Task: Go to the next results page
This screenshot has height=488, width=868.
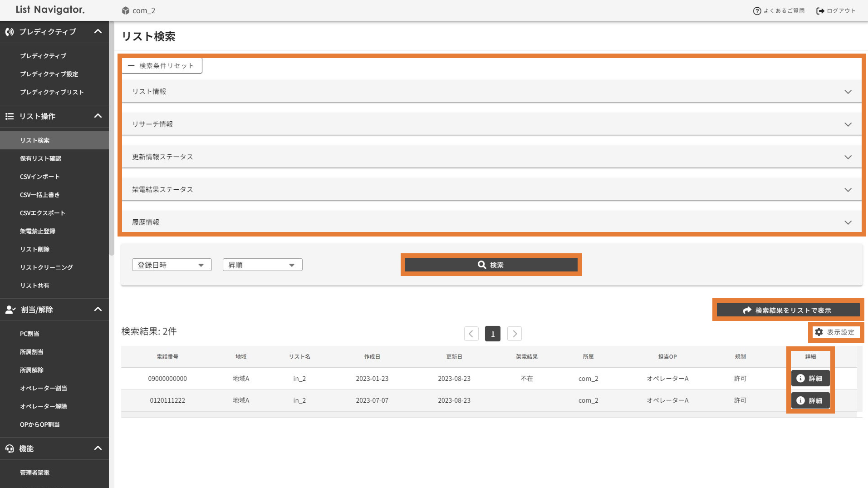Action: pyautogui.click(x=514, y=334)
